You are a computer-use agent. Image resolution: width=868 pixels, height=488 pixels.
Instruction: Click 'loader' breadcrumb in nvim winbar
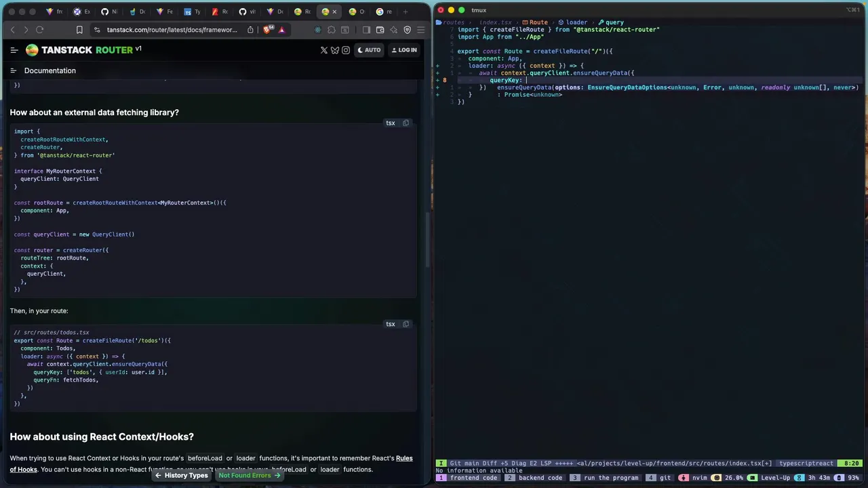pyautogui.click(x=572, y=22)
